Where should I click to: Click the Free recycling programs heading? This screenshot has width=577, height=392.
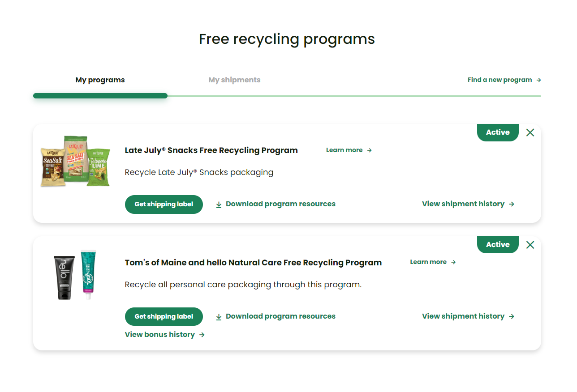point(287,39)
